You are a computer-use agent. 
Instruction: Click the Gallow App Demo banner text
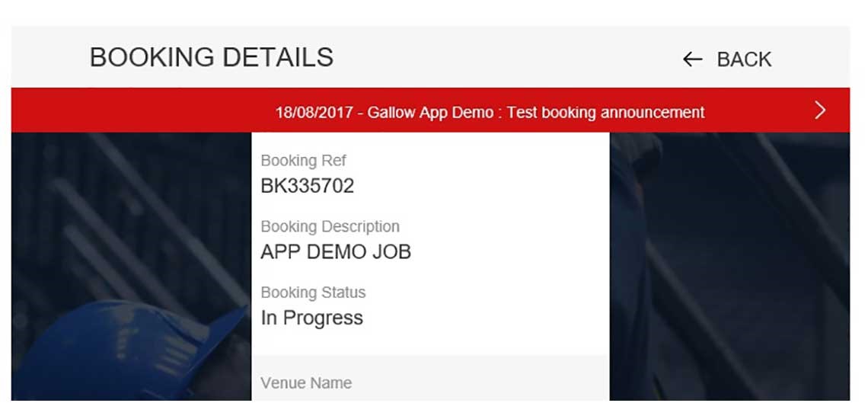(x=430, y=113)
